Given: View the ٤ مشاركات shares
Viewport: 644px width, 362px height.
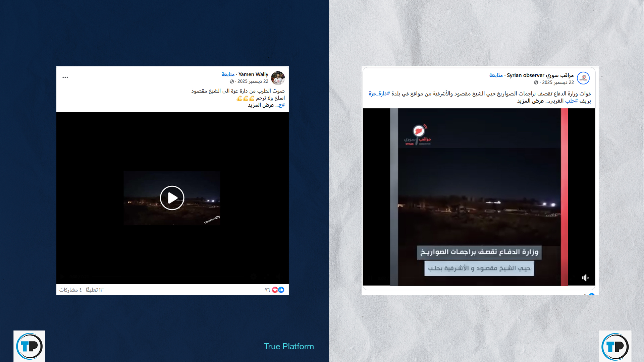Looking at the screenshot, I should point(70,290).
